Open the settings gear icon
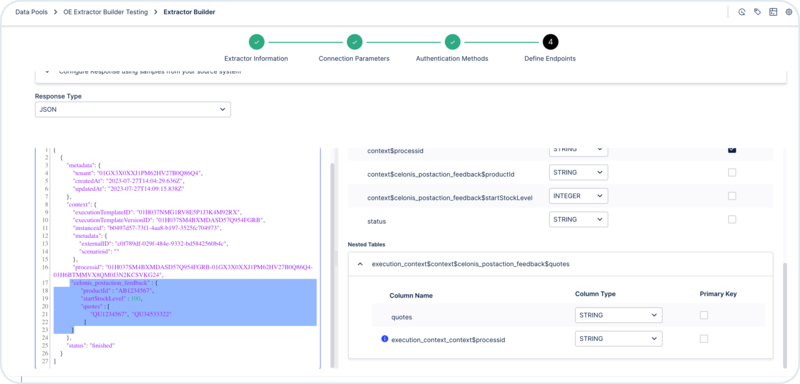The width and height of the screenshot is (800, 384). pyautogui.click(x=789, y=12)
